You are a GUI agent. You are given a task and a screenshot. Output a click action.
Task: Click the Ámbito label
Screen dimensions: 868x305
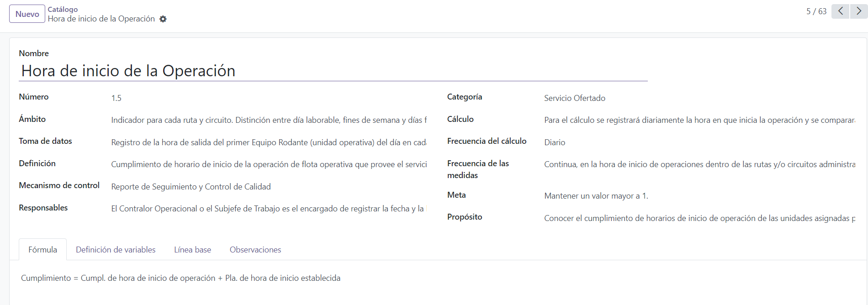32,119
